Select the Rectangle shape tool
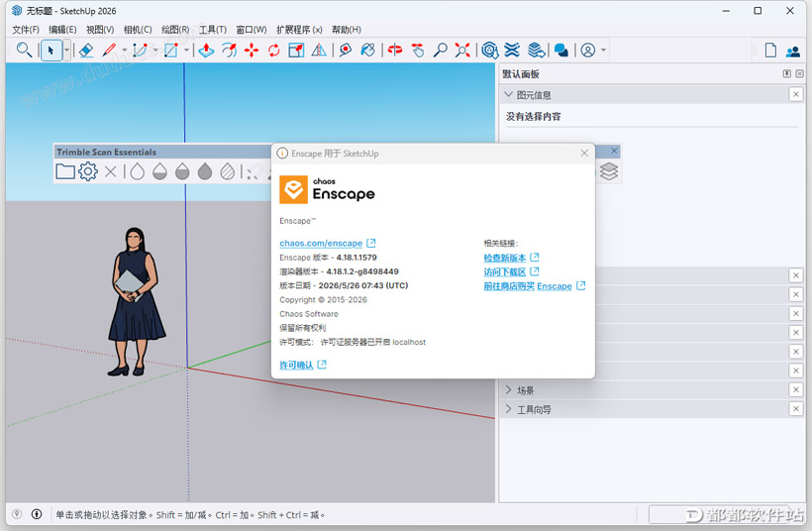This screenshot has height=531, width=812. click(x=171, y=51)
